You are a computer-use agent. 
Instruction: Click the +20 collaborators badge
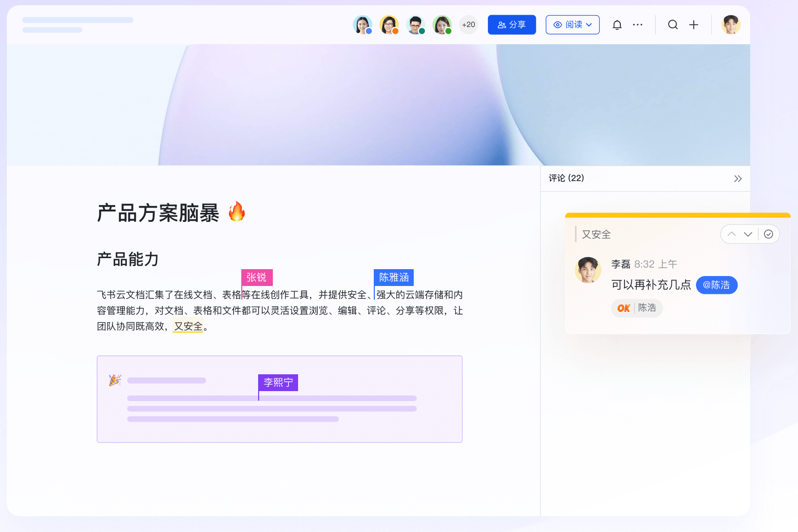coord(468,25)
